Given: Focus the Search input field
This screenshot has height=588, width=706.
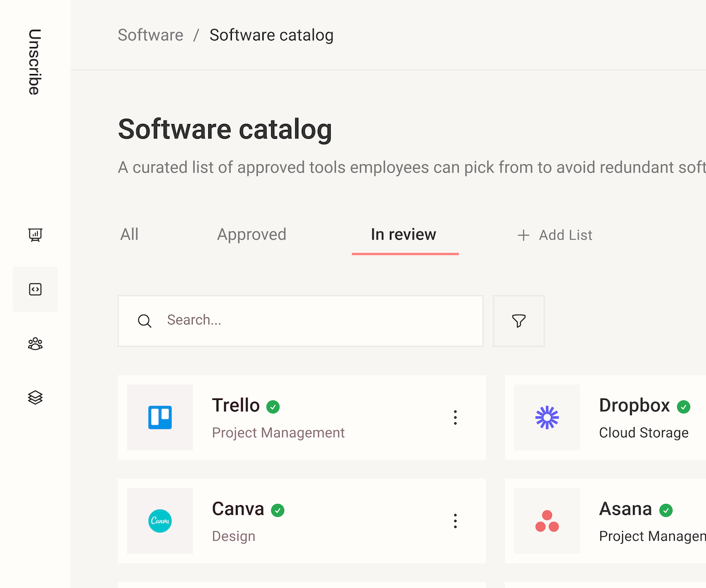Looking at the screenshot, I should (301, 321).
